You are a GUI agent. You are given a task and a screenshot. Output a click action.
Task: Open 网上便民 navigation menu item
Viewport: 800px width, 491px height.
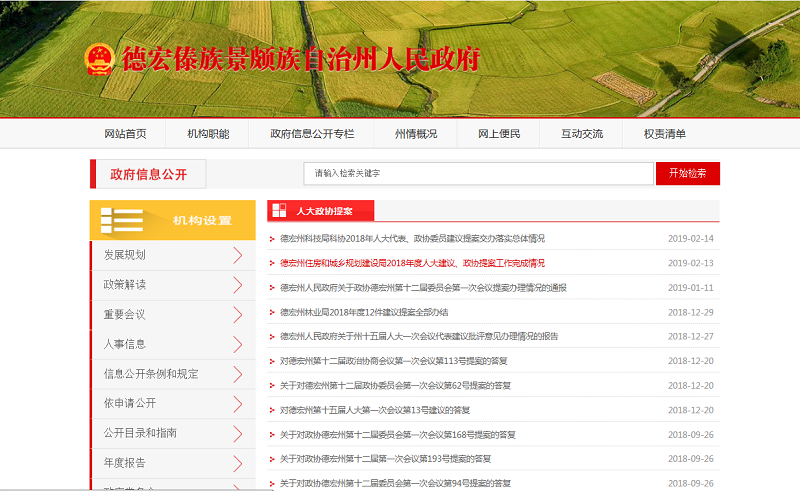pos(498,134)
